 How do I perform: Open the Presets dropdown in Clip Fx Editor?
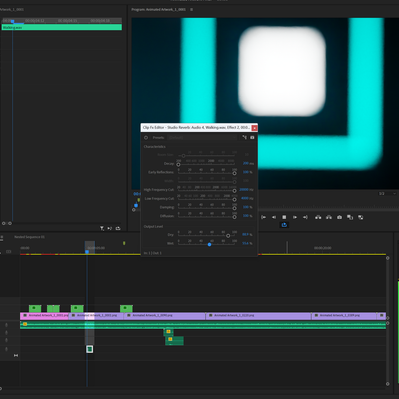[202, 138]
